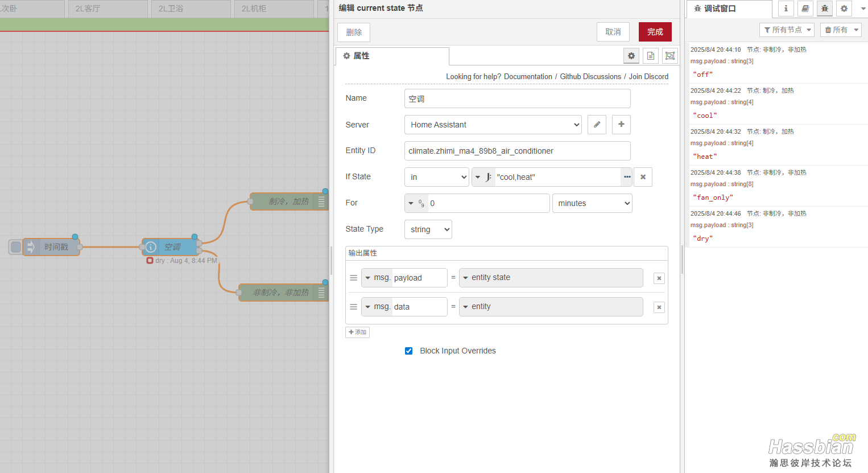Click 完成 done button
Screen dimensions: 868x473
point(655,32)
